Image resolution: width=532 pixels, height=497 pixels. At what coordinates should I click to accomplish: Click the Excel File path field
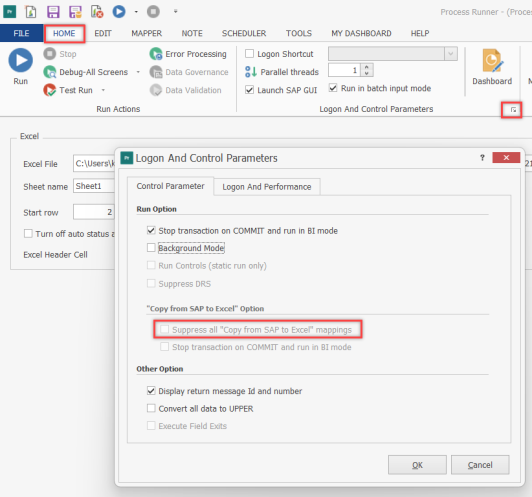pyautogui.click(x=94, y=164)
